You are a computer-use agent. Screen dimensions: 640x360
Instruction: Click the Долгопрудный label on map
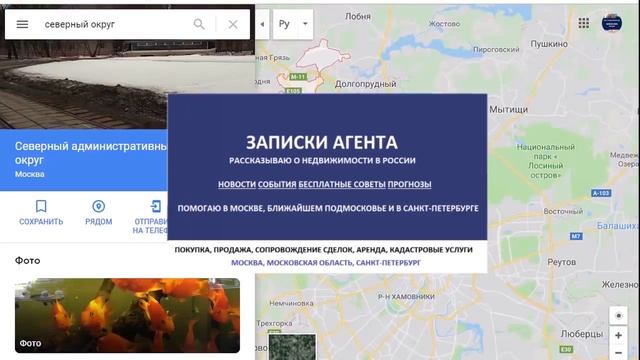coord(365,84)
